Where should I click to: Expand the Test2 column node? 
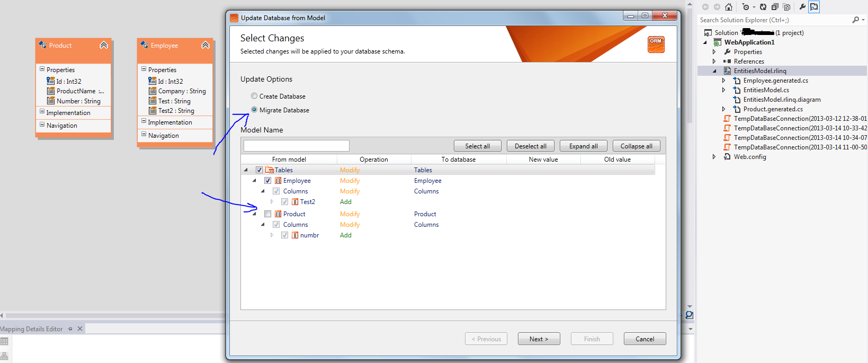coord(272,202)
